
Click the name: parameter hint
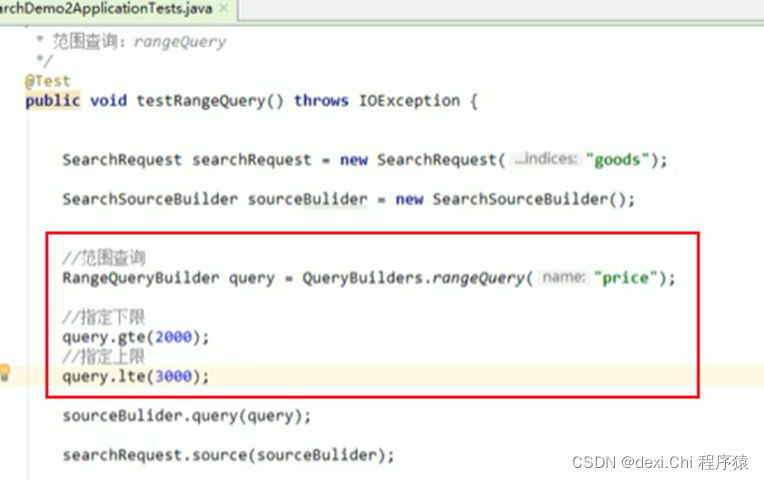pyautogui.click(x=563, y=278)
